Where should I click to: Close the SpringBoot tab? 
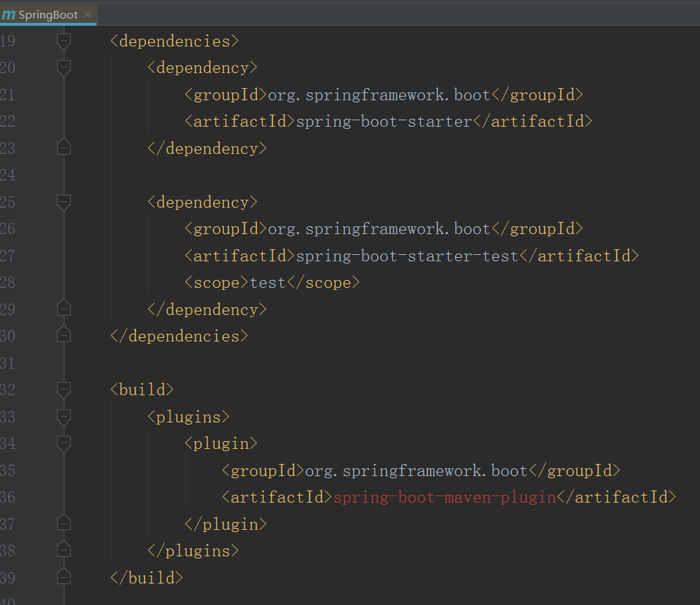[x=87, y=14]
